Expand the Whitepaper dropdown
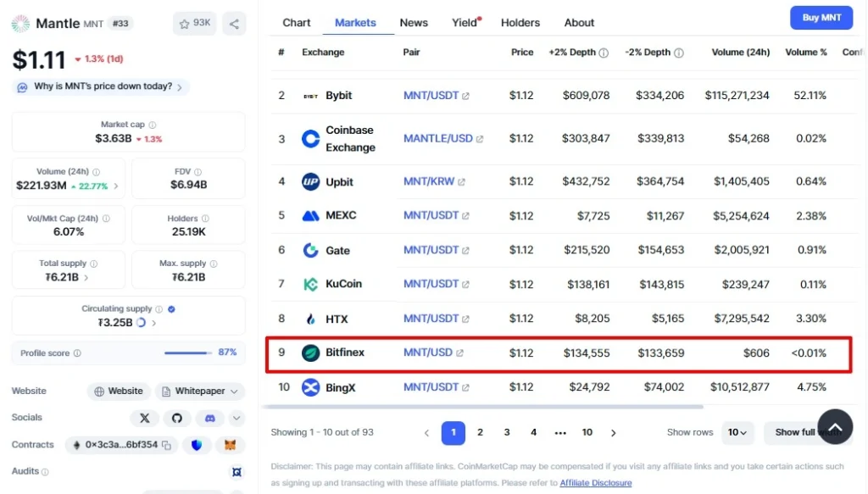Image resolution: width=868 pixels, height=494 pixels. [x=234, y=391]
